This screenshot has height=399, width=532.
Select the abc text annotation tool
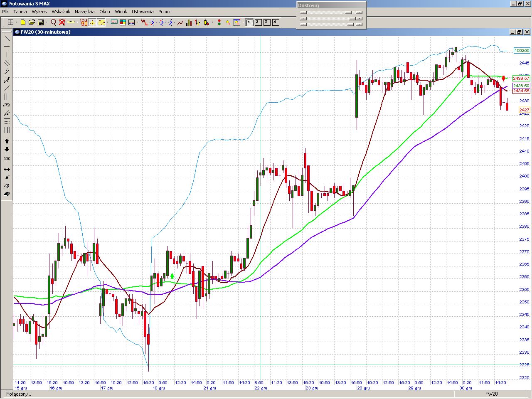[7, 158]
